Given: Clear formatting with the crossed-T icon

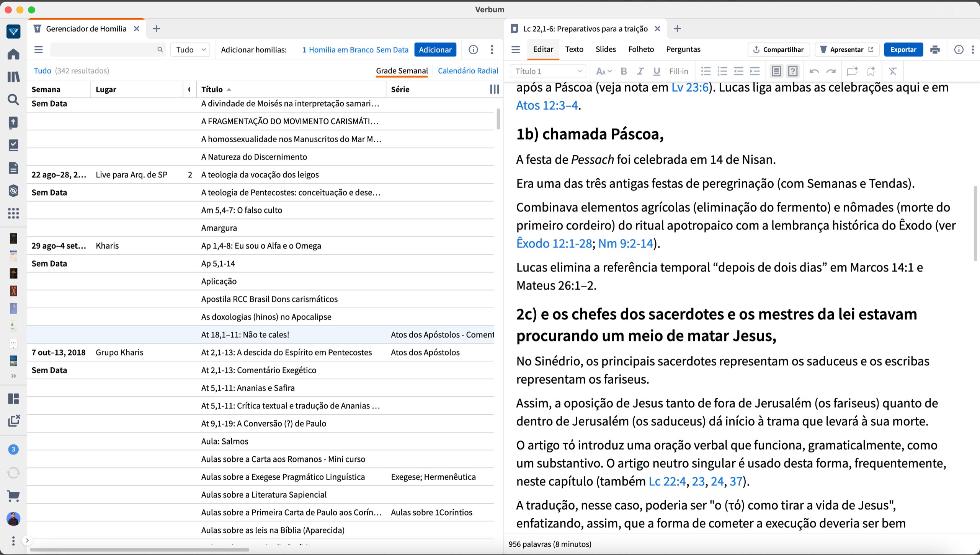Looking at the screenshot, I should coord(893,71).
